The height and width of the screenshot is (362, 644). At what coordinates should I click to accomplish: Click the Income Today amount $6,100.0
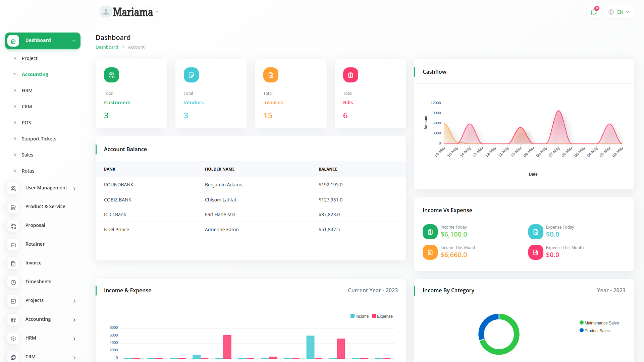pyautogui.click(x=453, y=235)
